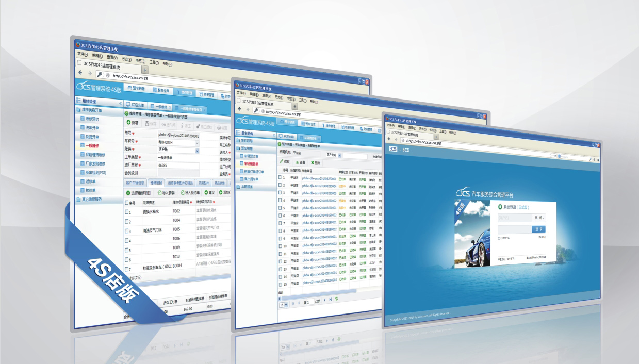Screen dimensions: 639x364
Task: Open 车辆预订单 in the sales window sidebar
Action: click(x=250, y=155)
